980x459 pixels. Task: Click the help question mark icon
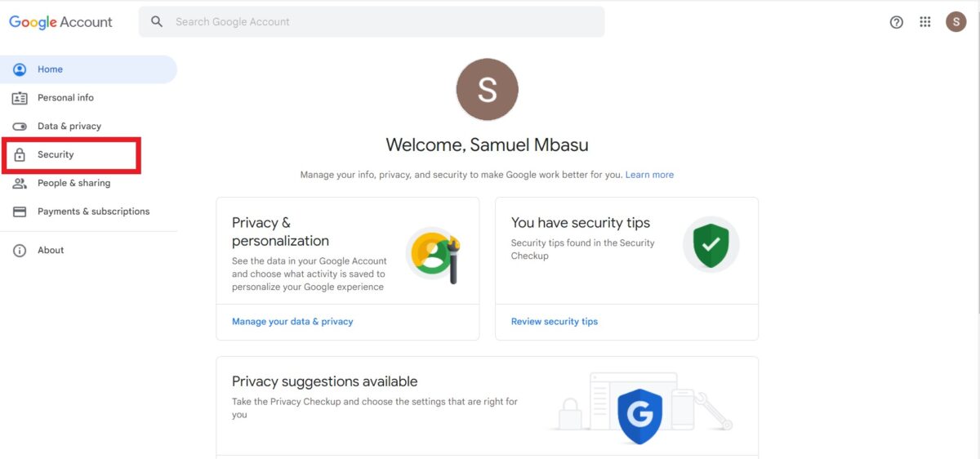coord(897,22)
